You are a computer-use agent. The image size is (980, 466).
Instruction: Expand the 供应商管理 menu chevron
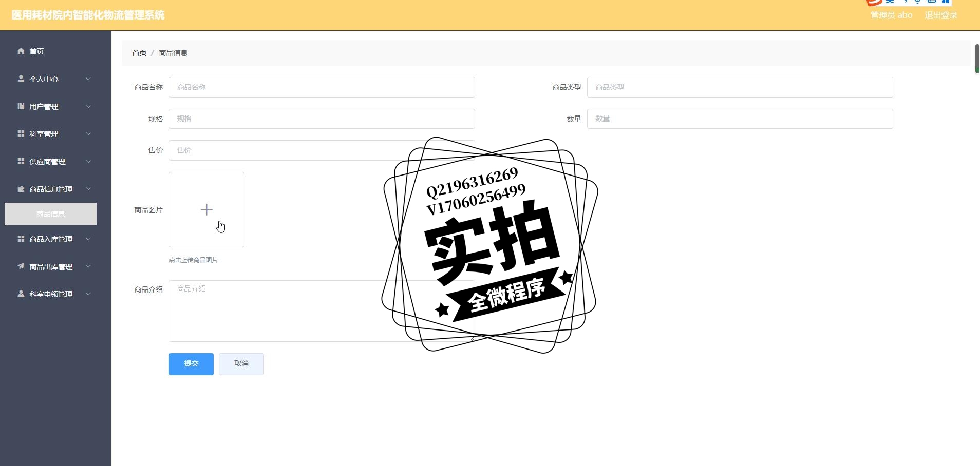(88, 162)
